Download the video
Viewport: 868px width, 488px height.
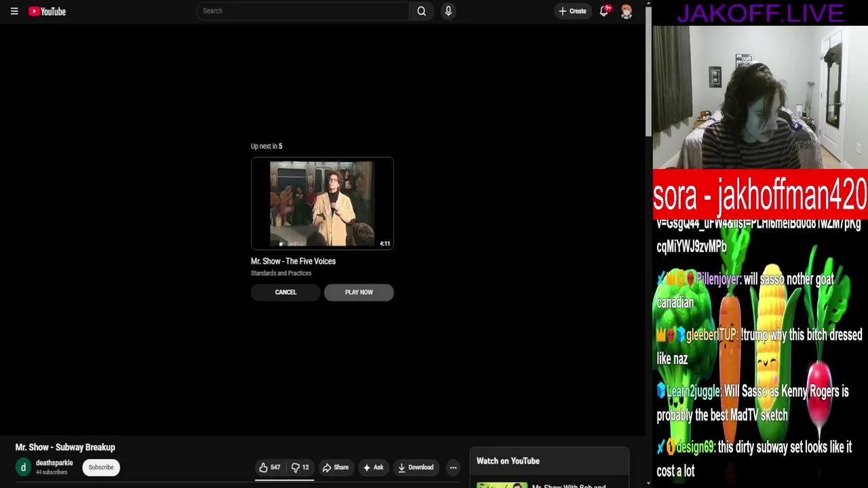pyautogui.click(x=415, y=467)
